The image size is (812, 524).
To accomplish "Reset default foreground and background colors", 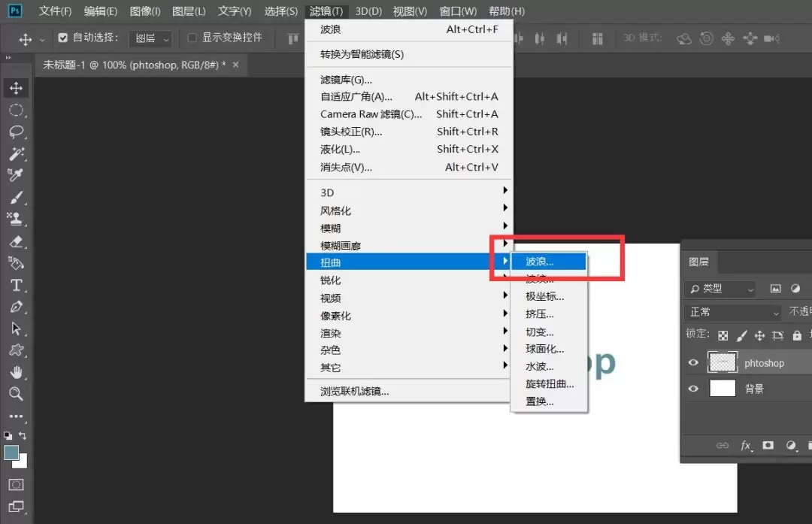I will 8,435.
